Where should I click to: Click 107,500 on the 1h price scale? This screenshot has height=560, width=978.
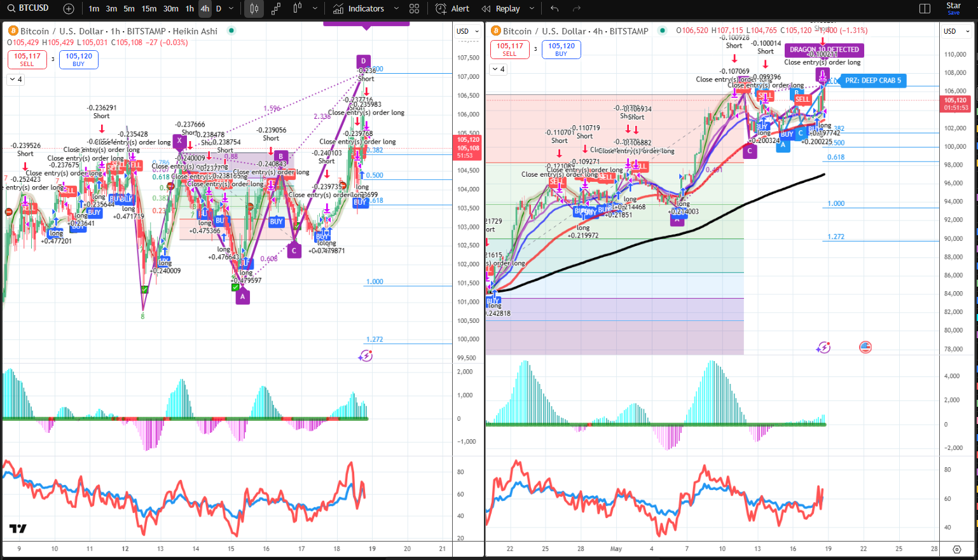(468, 58)
